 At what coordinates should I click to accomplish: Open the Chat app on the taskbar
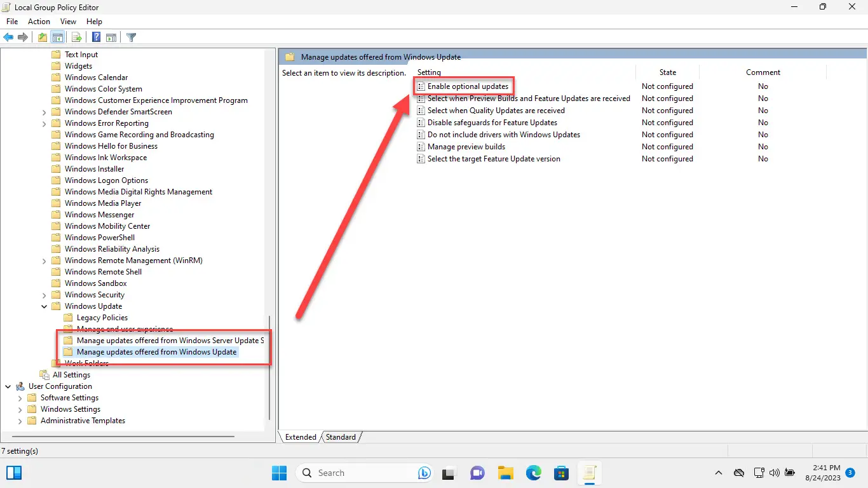pyautogui.click(x=477, y=473)
